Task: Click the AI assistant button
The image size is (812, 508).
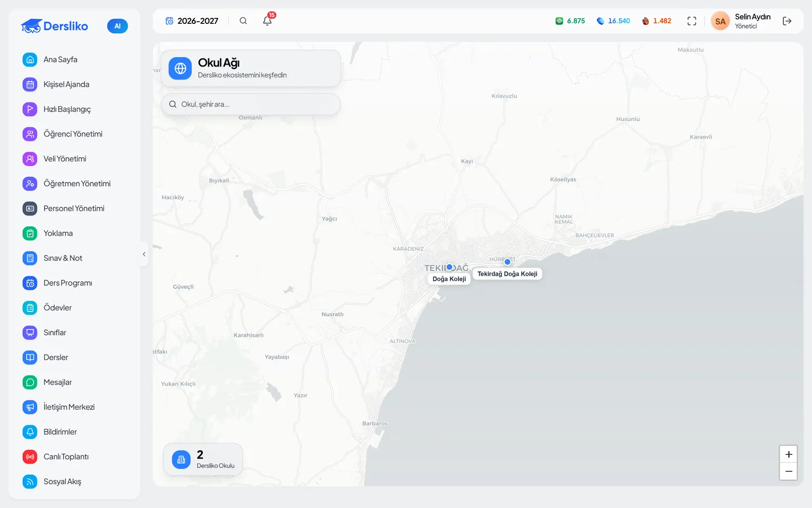Action: [x=117, y=26]
